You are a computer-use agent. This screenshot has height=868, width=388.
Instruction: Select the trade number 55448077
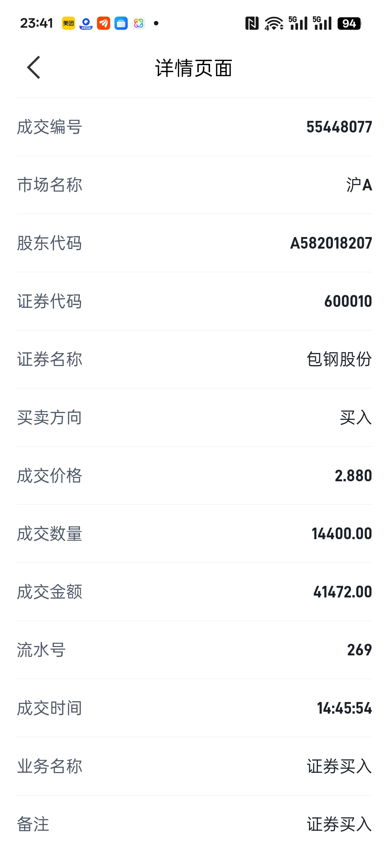coord(339,127)
